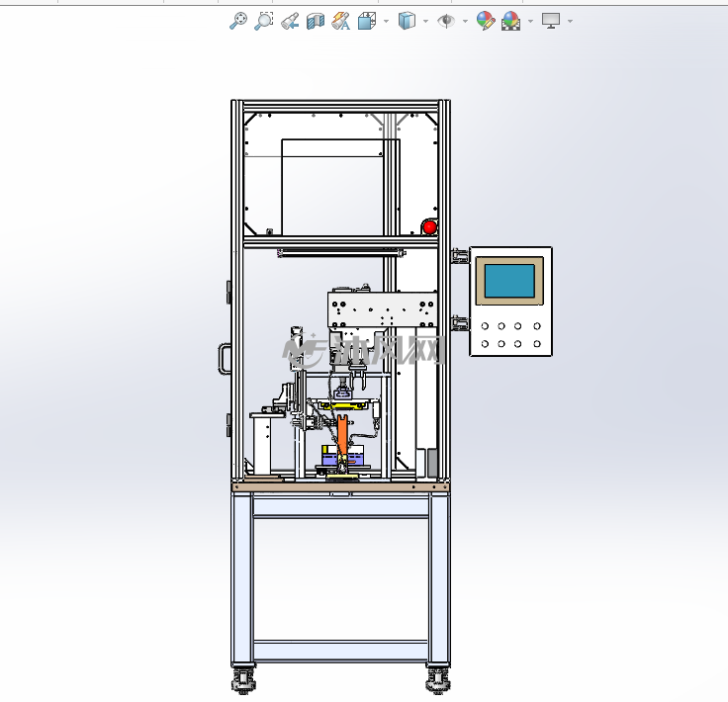Toggle the Section View tool

click(x=316, y=22)
